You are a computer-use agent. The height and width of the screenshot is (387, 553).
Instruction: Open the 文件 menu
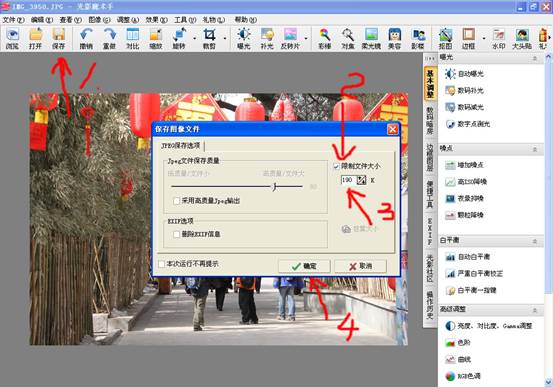click(x=13, y=20)
